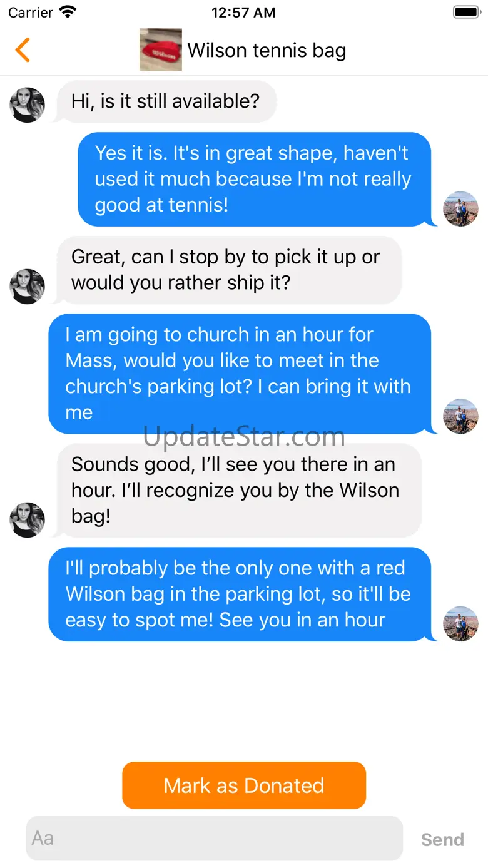Click the "Sounds good, I'll see you there" bubble
The height and width of the screenshot is (868, 488).
click(x=238, y=490)
